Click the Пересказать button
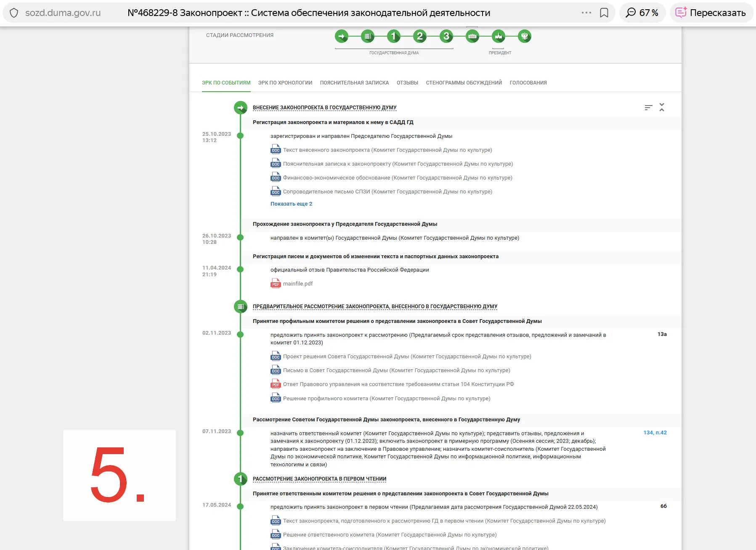 [x=711, y=13]
